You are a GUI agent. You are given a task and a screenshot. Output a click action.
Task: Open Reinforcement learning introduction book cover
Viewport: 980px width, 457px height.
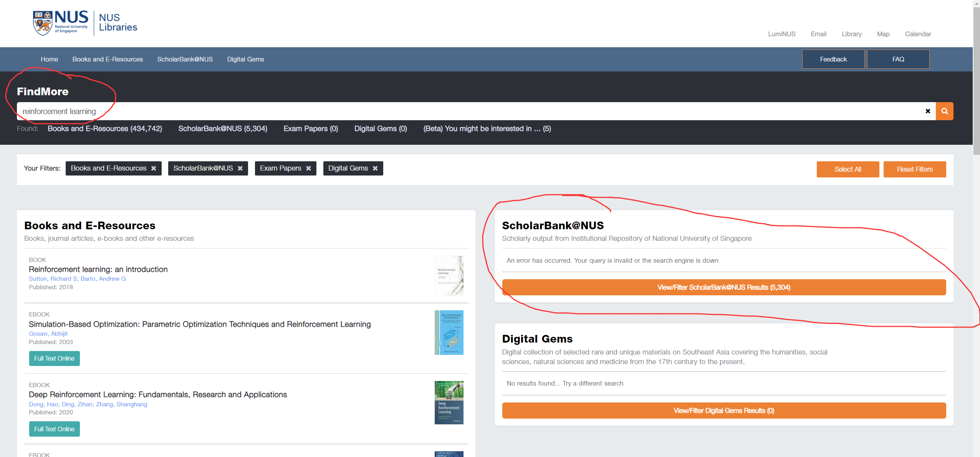coord(449,276)
